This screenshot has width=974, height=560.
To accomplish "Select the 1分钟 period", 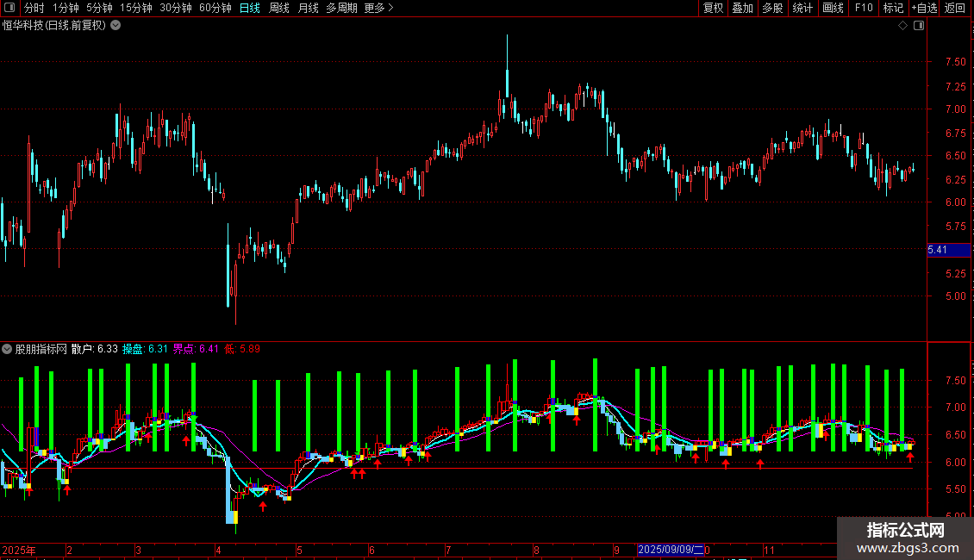I will (66, 8).
